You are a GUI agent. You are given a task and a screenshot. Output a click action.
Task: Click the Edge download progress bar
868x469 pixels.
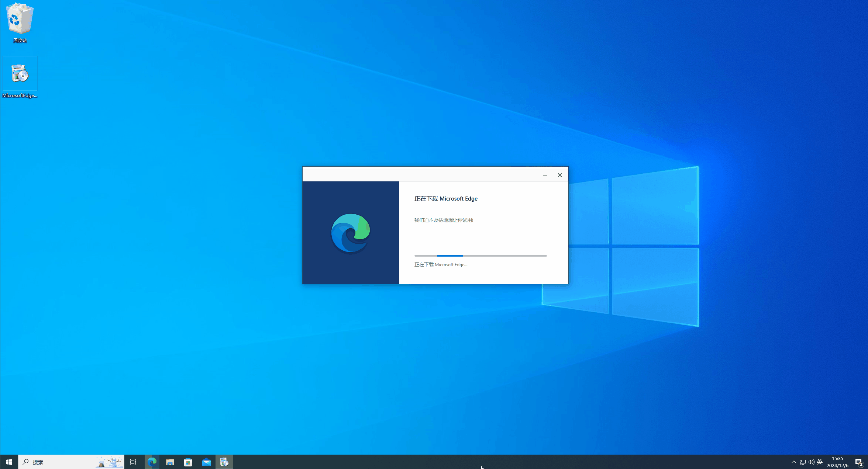(480, 256)
